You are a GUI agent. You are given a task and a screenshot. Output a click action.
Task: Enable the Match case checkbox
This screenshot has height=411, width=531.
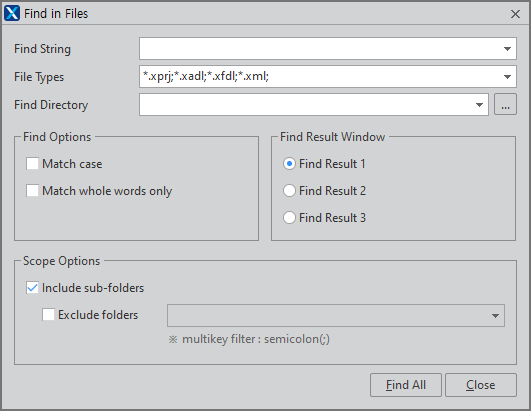point(32,164)
